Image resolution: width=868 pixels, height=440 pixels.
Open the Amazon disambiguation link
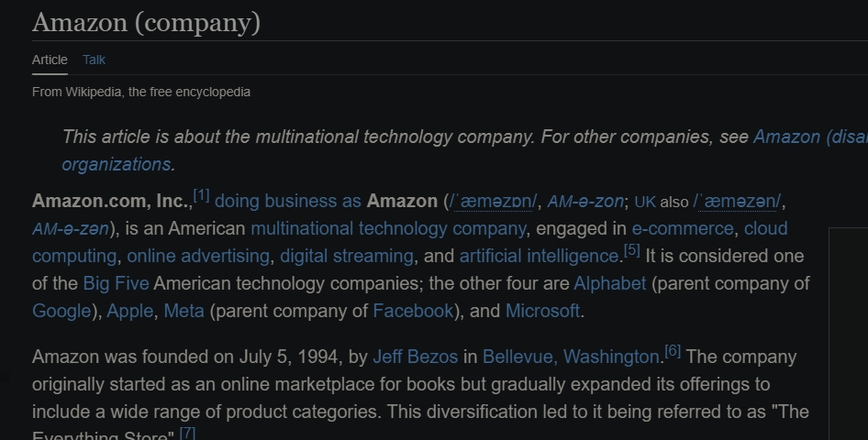[810, 137]
